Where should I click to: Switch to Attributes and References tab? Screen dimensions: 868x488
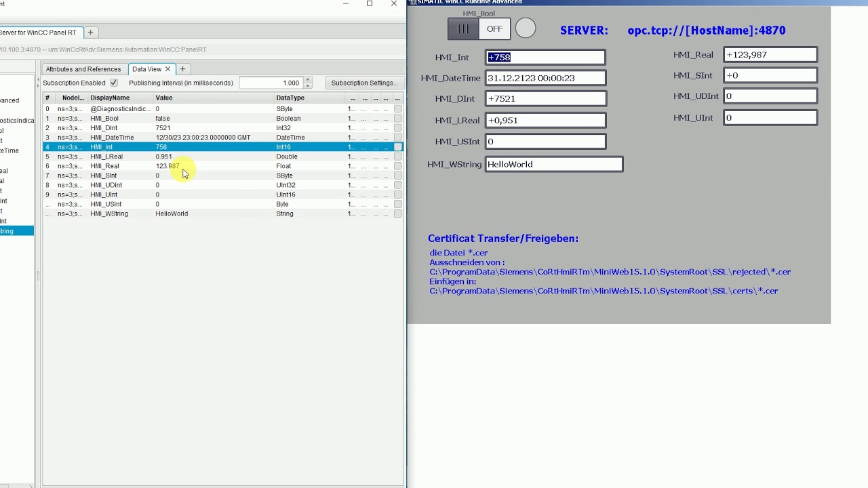pyautogui.click(x=83, y=69)
